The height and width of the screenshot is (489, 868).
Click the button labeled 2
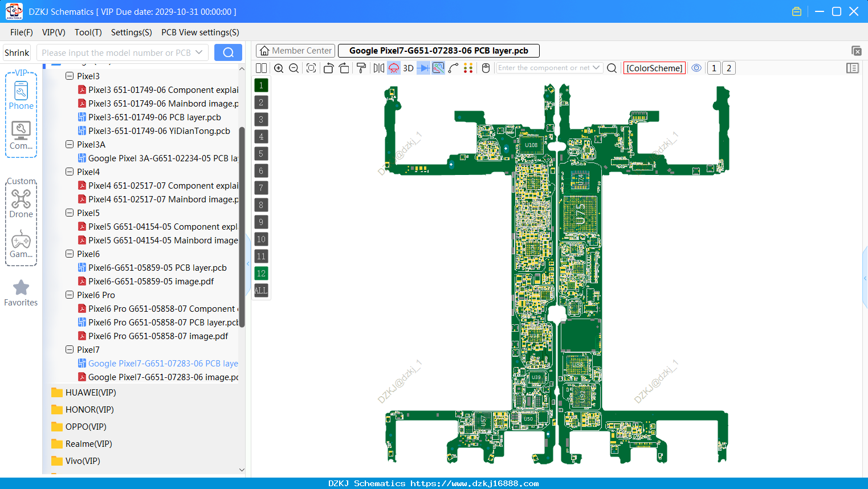(728, 68)
